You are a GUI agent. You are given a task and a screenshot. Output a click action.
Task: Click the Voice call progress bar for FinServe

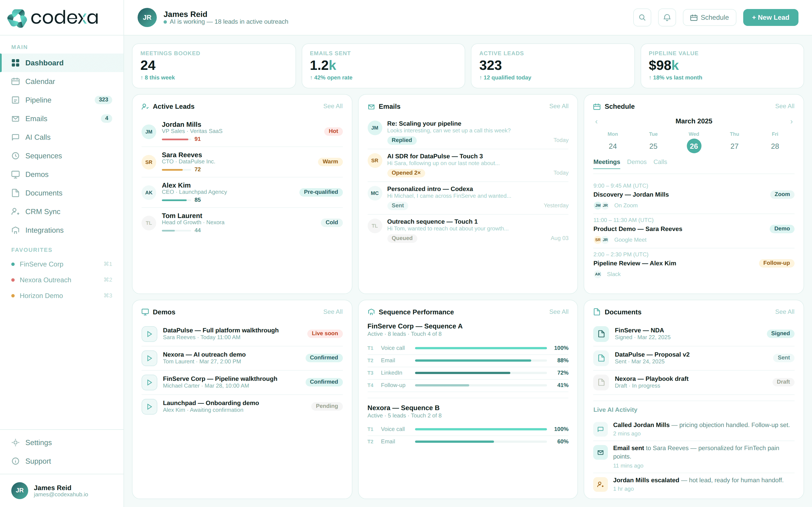pos(480,348)
